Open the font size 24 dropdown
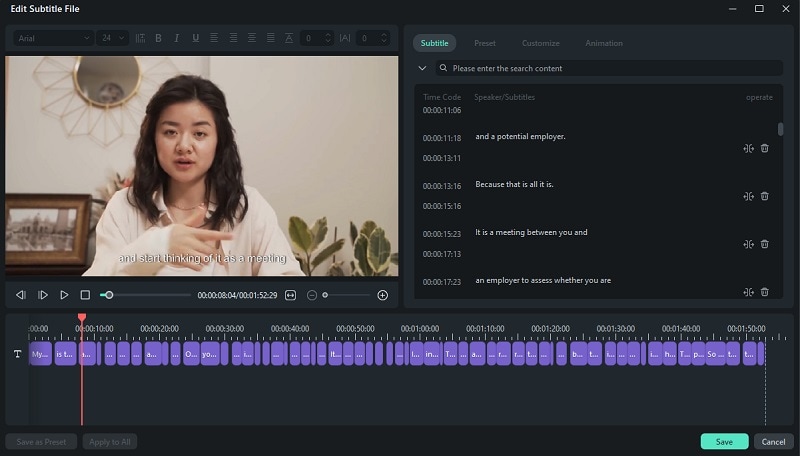 [x=112, y=38]
